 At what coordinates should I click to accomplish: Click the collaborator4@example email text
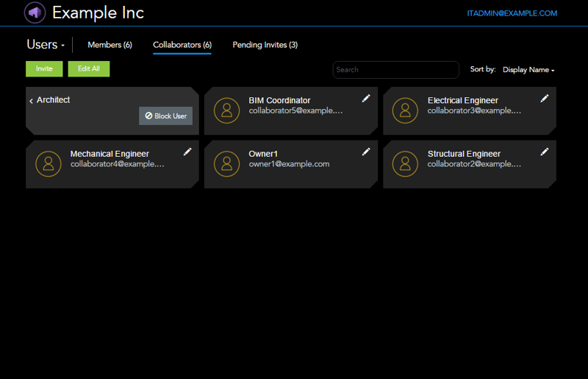117,164
